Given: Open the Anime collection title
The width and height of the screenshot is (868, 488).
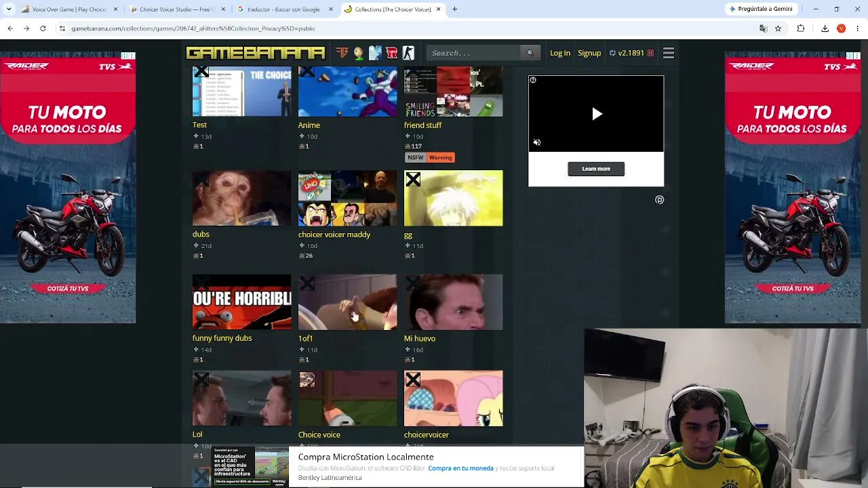Looking at the screenshot, I should (x=309, y=125).
